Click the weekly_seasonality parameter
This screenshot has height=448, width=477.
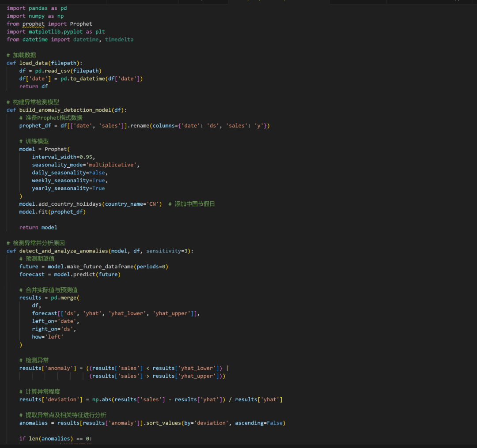61,181
